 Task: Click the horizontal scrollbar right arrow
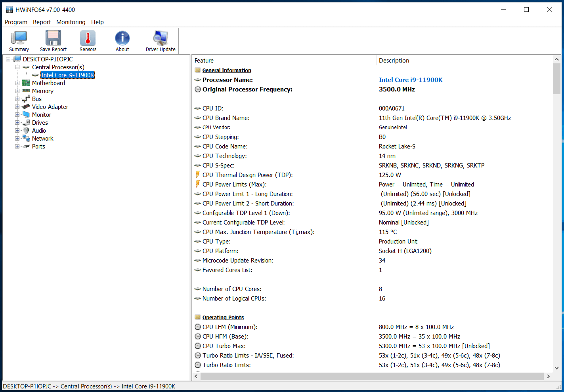click(548, 376)
